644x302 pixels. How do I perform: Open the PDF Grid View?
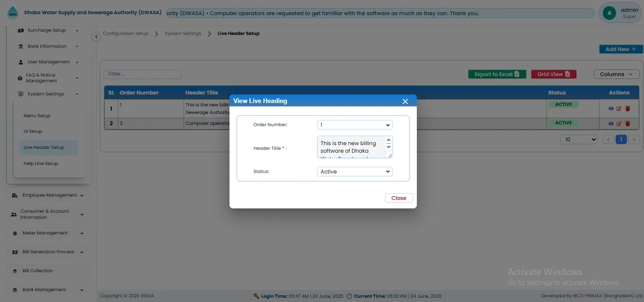click(554, 74)
